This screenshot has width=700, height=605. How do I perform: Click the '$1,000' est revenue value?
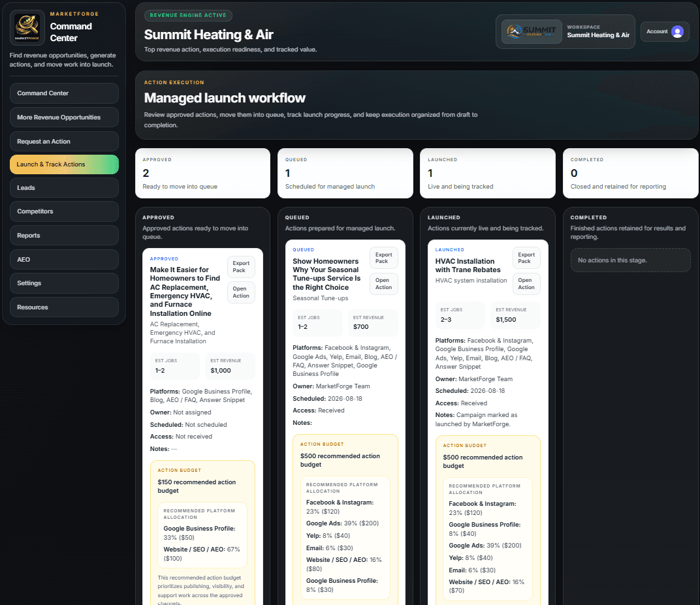[x=221, y=370]
